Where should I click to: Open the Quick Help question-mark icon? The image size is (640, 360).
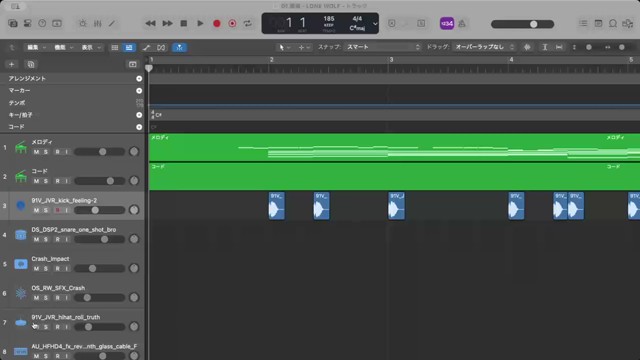(x=42, y=24)
